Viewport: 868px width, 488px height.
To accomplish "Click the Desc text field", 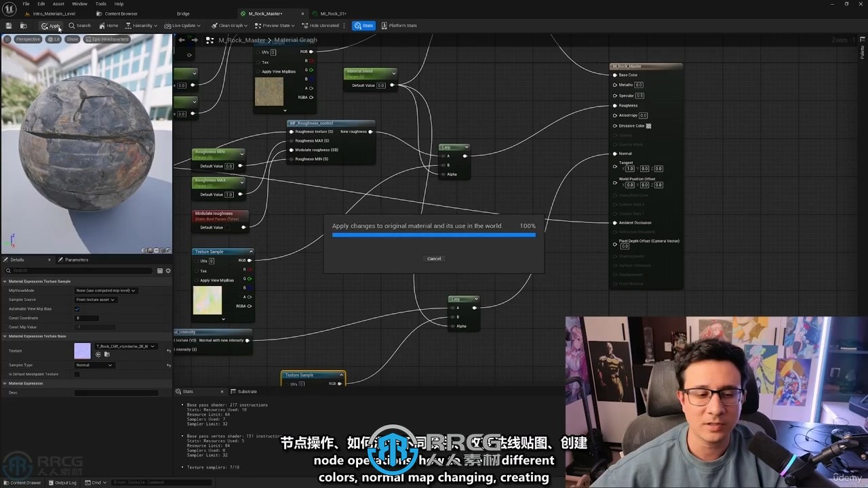I will point(116,392).
